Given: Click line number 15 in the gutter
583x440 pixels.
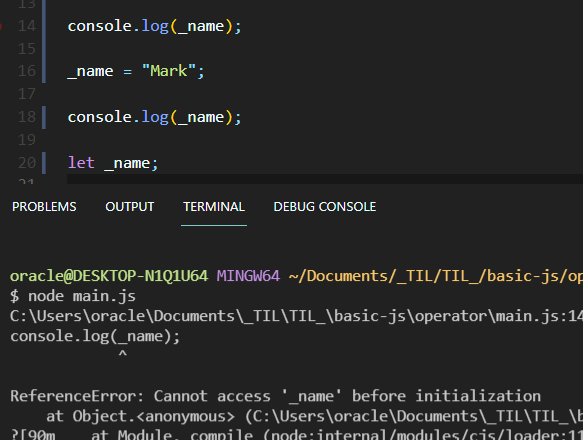Looking at the screenshot, I should pyautogui.click(x=27, y=49).
